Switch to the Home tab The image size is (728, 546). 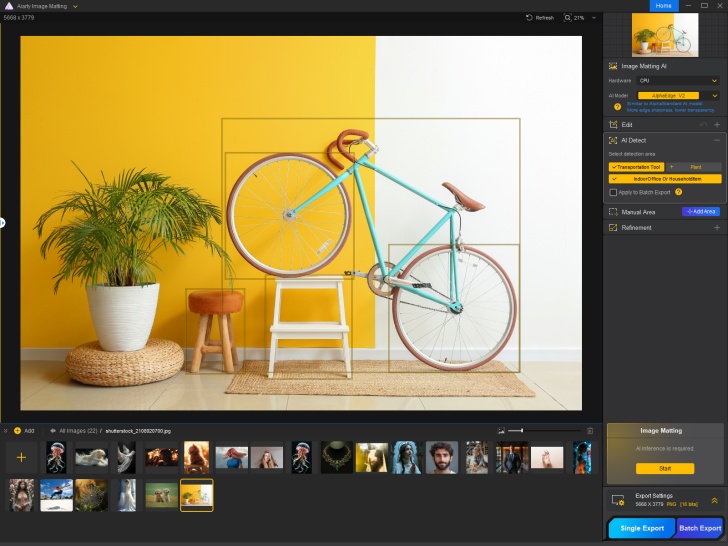pos(664,6)
